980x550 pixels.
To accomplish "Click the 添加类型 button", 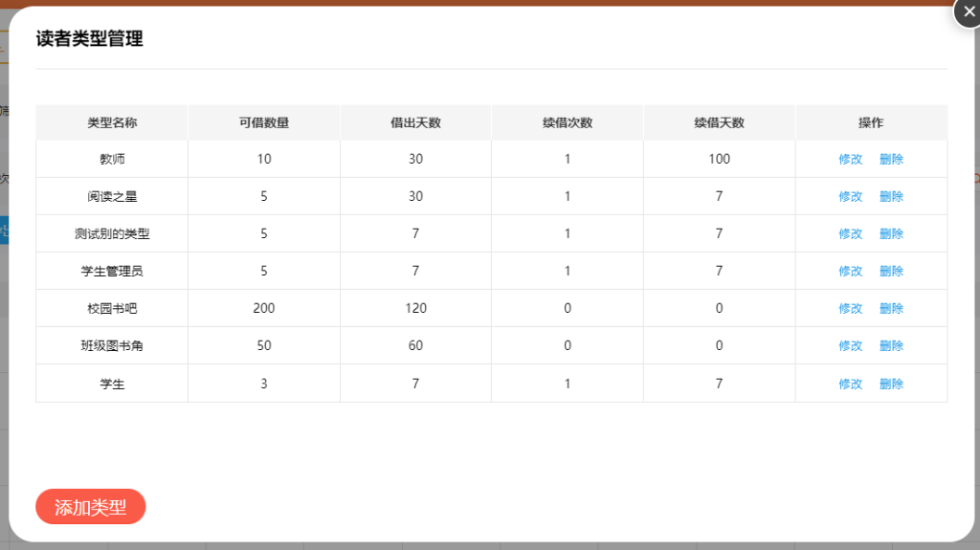I will coord(91,507).
